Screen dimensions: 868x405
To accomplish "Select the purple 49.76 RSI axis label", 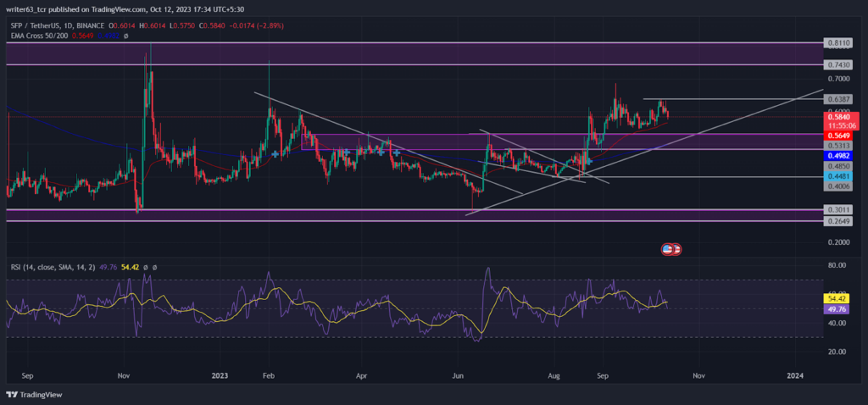I will pyautogui.click(x=837, y=309).
